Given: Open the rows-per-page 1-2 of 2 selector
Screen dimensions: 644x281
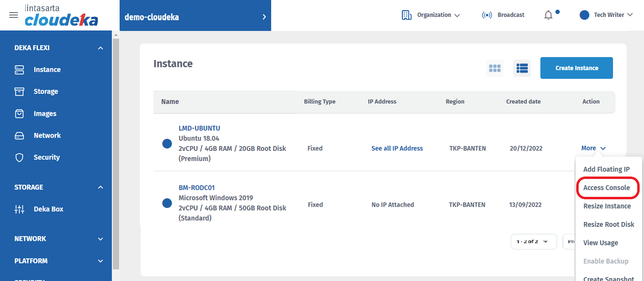Looking at the screenshot, I should click(533, 241).
